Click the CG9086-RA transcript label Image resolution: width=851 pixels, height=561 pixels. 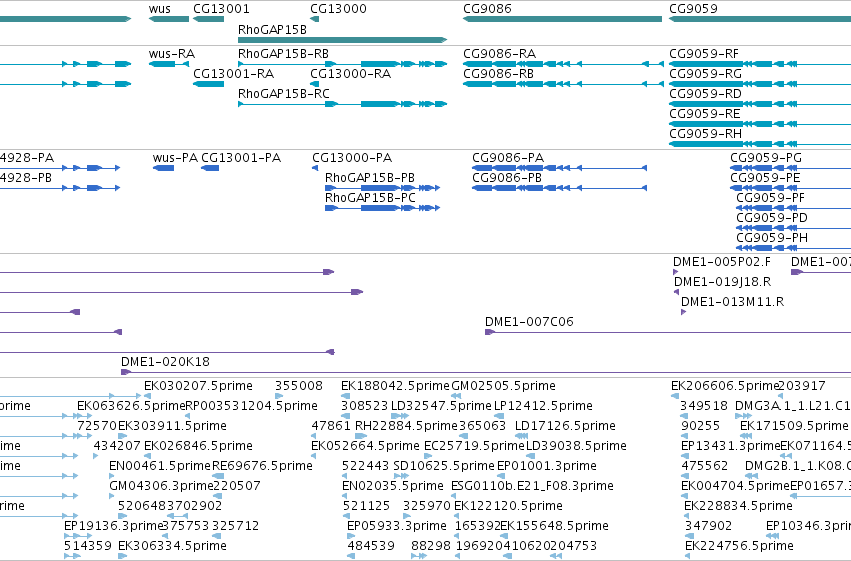[x=499, y=54]
